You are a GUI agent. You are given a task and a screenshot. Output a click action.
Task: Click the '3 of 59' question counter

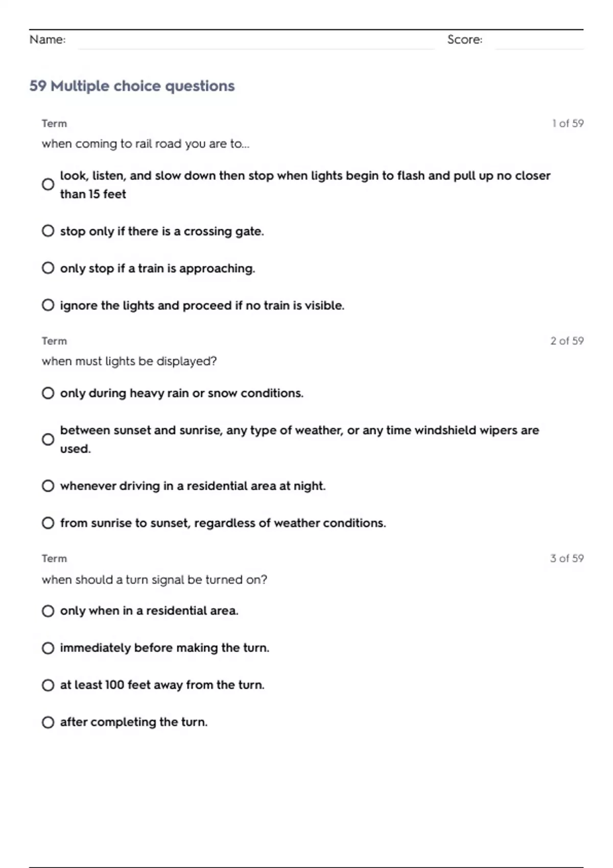coord(567,559)
